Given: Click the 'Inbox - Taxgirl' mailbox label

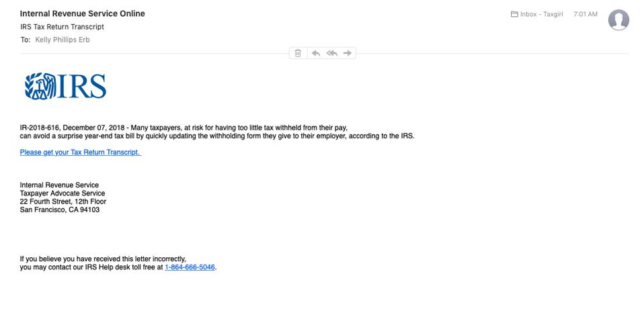Looking at the screenshot, I should point(541,14).
